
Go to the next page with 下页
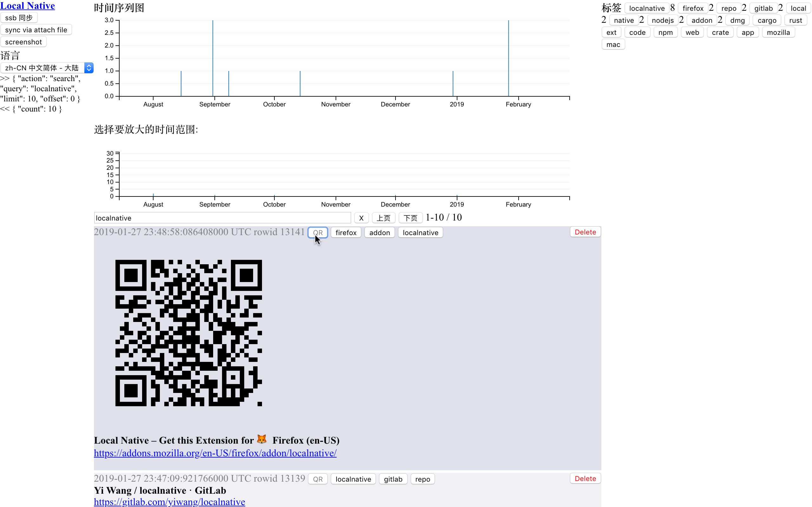(410, 218)
